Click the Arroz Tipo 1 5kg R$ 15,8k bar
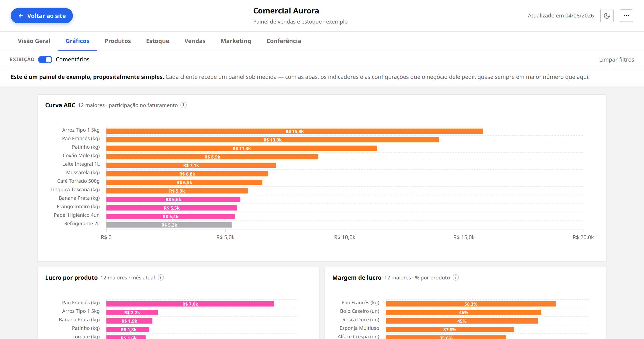This screenshot has width=644, height=339. coord(294,131)
